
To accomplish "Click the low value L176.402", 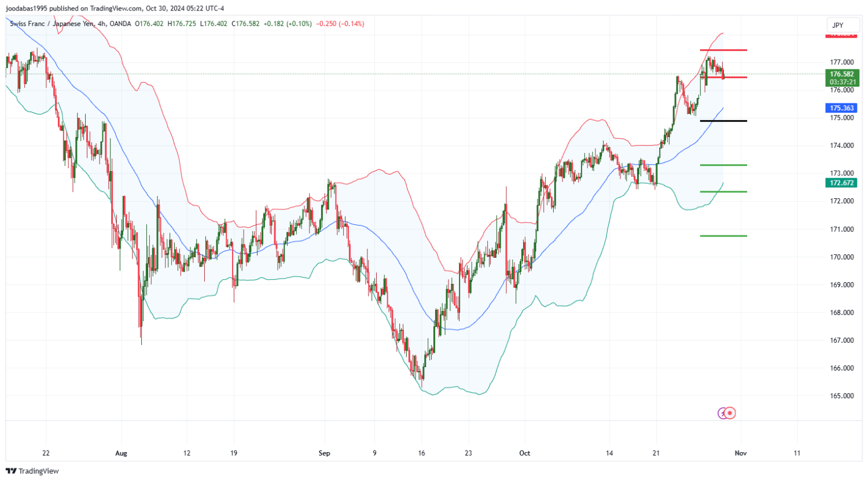I will coord(214,24).
